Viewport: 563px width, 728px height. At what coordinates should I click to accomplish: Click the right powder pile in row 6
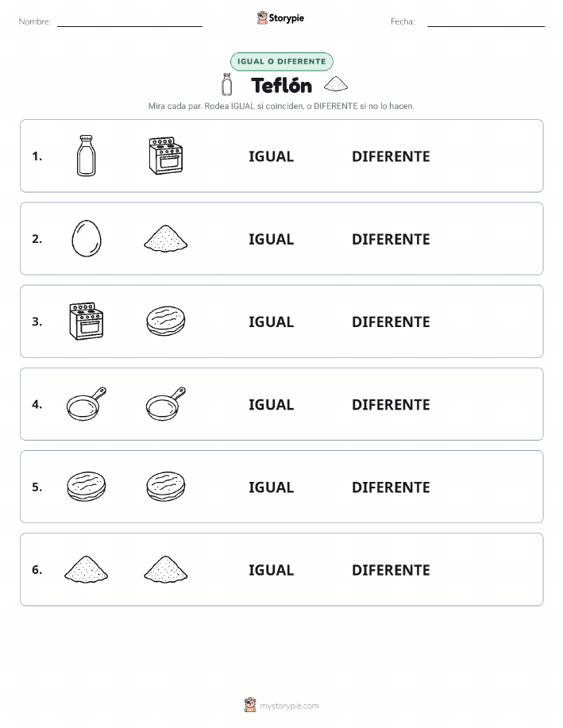166,569
